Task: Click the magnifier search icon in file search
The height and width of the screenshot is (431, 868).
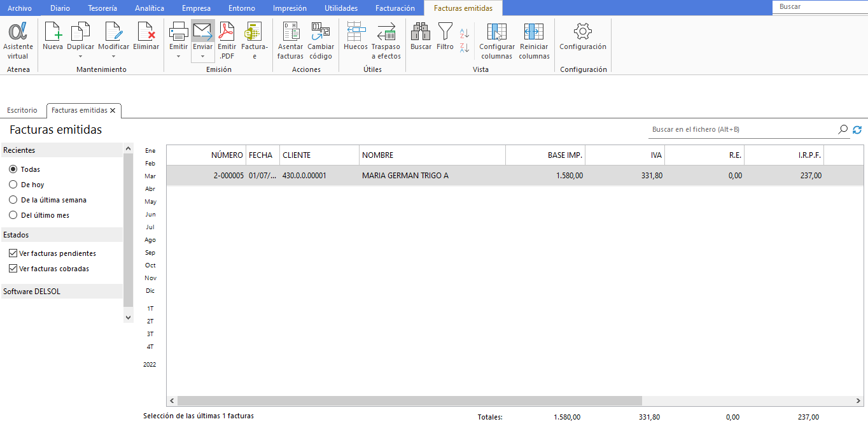Action: tap(843, 129)
